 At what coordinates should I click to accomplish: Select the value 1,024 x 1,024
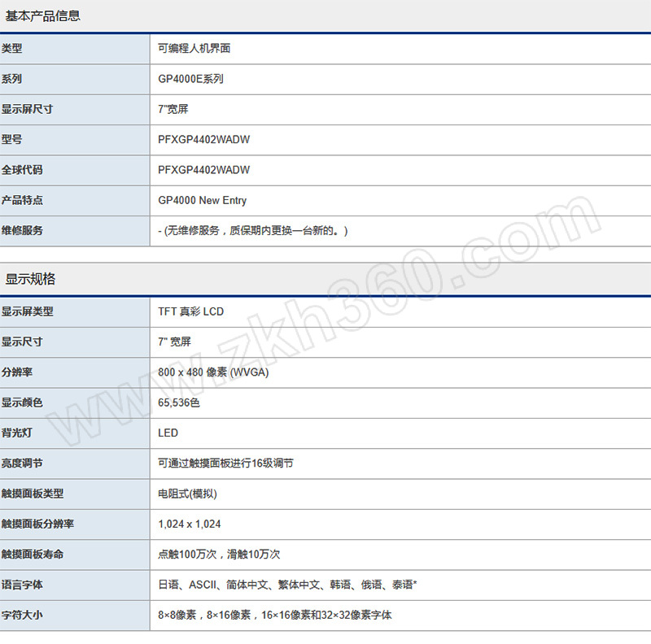pos(189,524)
